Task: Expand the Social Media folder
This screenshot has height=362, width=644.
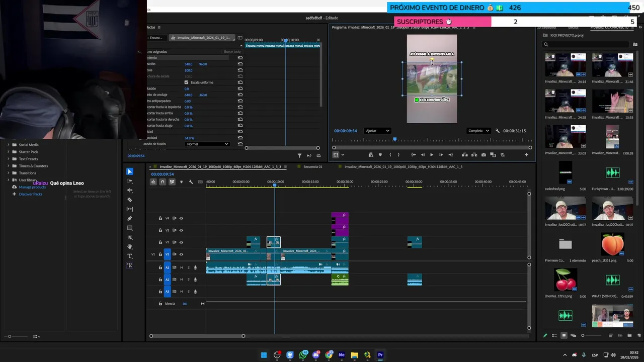Action: point(8,145)
